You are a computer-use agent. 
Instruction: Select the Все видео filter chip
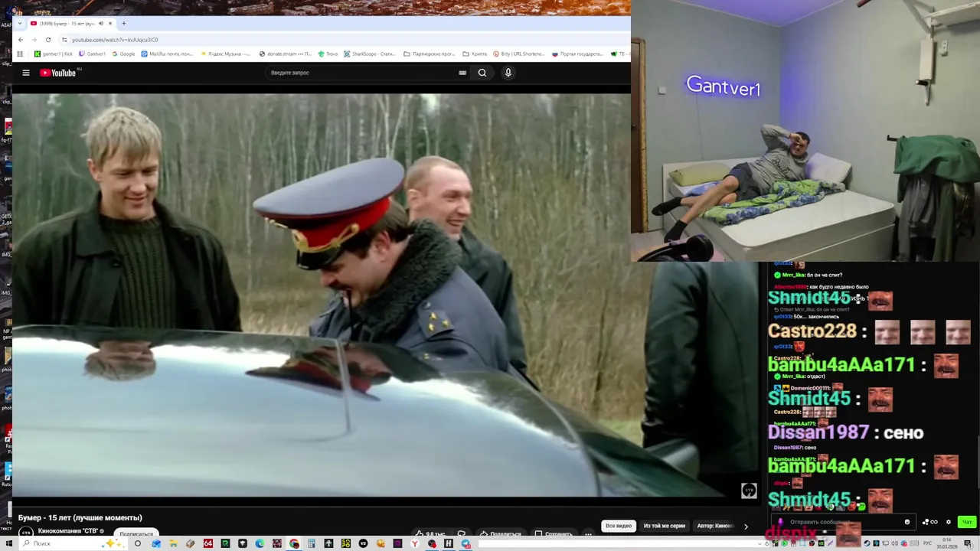[619, 526]
